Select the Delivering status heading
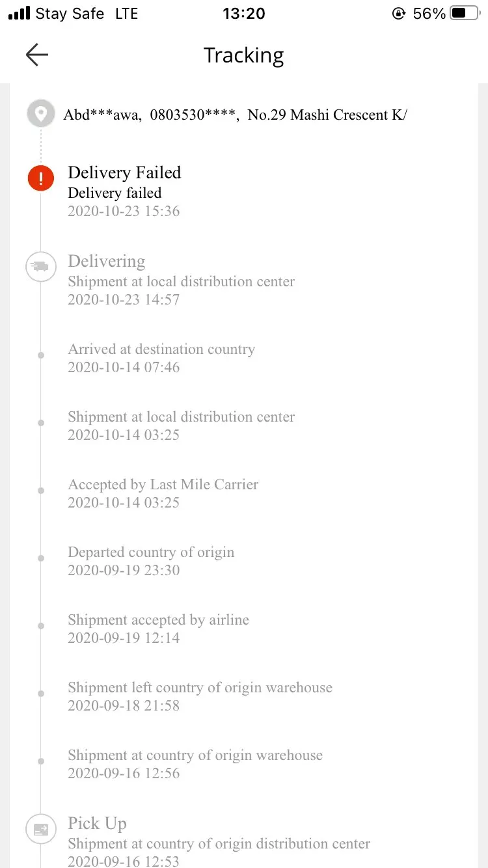 pyautogui.click(x=106, y=261)
